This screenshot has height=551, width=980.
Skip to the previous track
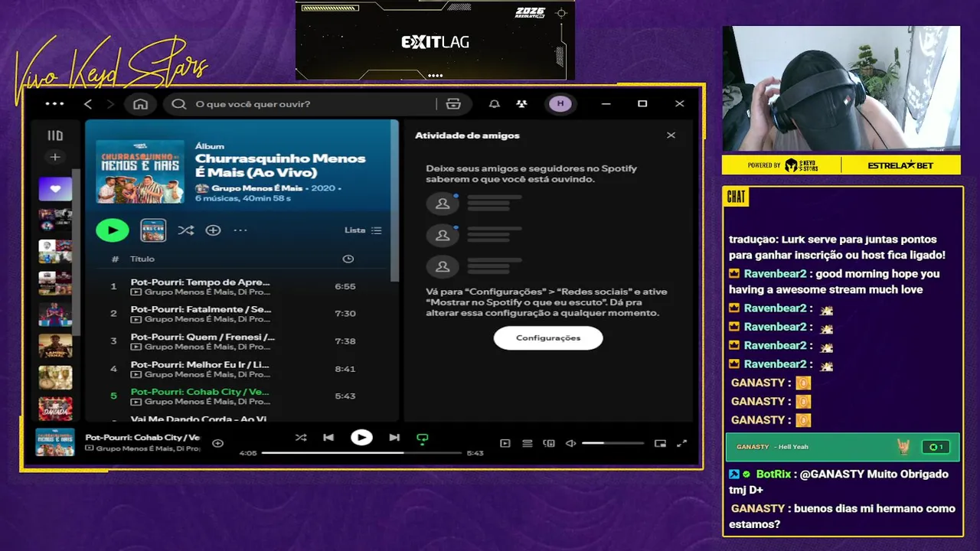point(328,437)
